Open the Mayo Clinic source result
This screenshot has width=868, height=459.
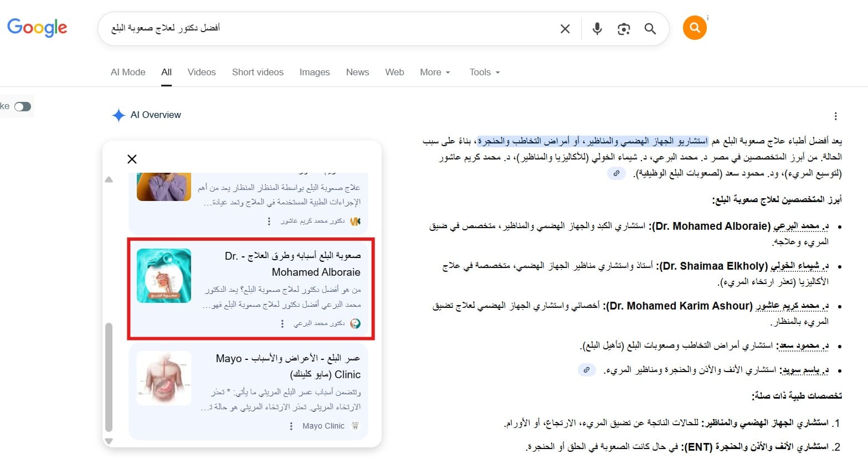288,366
